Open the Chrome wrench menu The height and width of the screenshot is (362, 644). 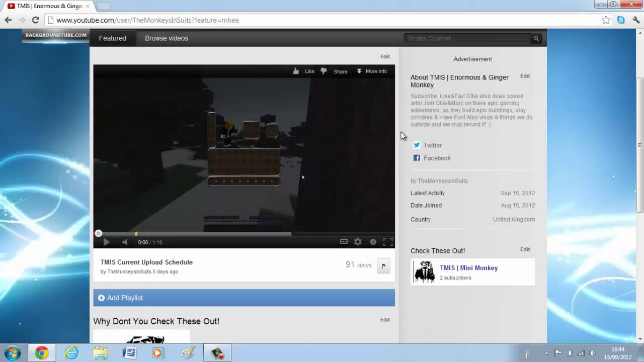(636, 20)
